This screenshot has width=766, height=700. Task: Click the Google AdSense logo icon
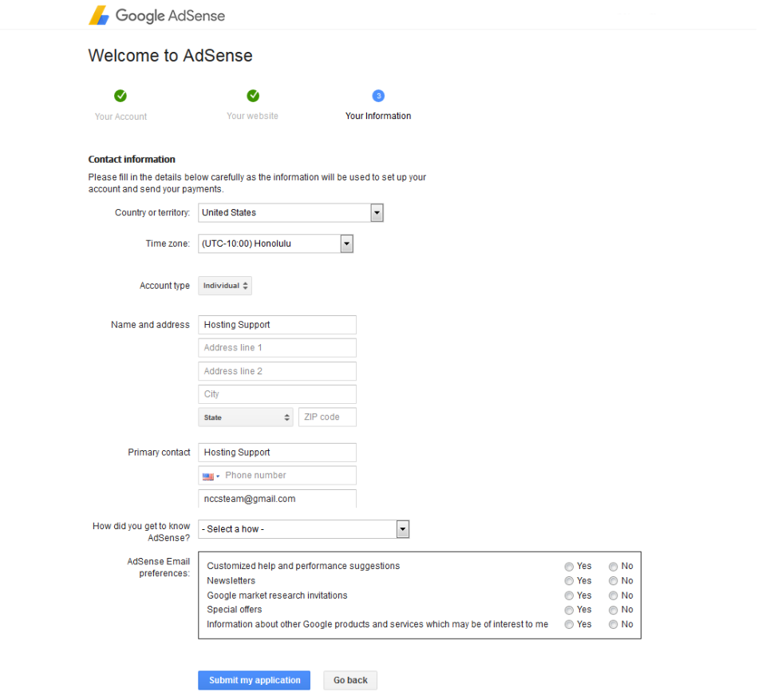click(99, 16)
